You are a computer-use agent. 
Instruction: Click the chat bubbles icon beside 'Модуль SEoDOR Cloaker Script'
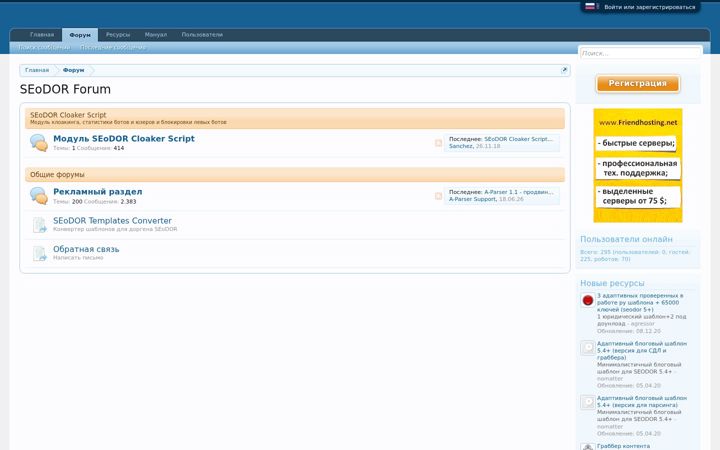39,142
